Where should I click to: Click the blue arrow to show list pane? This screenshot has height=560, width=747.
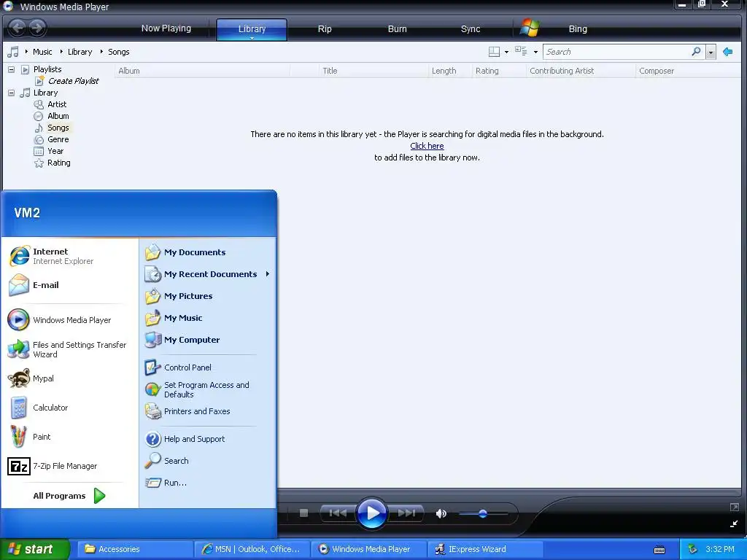[727, 52]
